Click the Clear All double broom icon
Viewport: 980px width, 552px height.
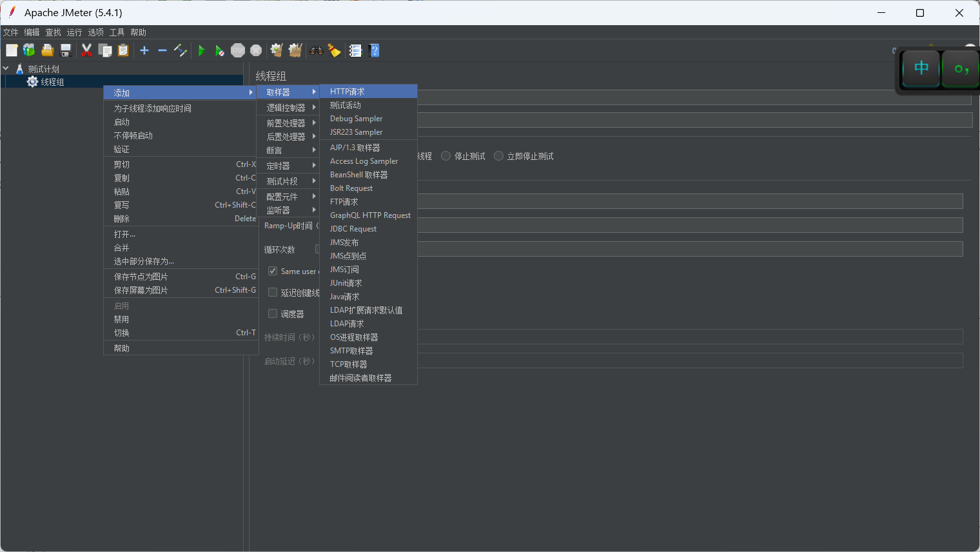pos(295,50)
